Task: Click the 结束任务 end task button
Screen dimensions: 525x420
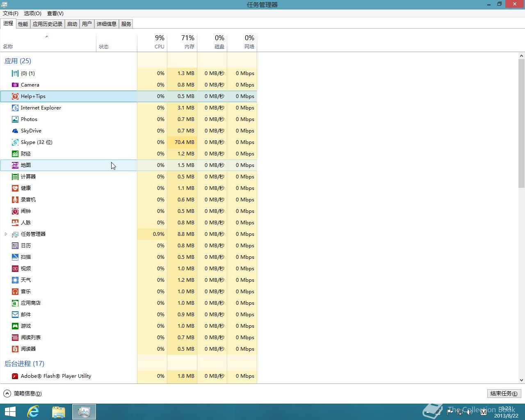Action: 504,393
